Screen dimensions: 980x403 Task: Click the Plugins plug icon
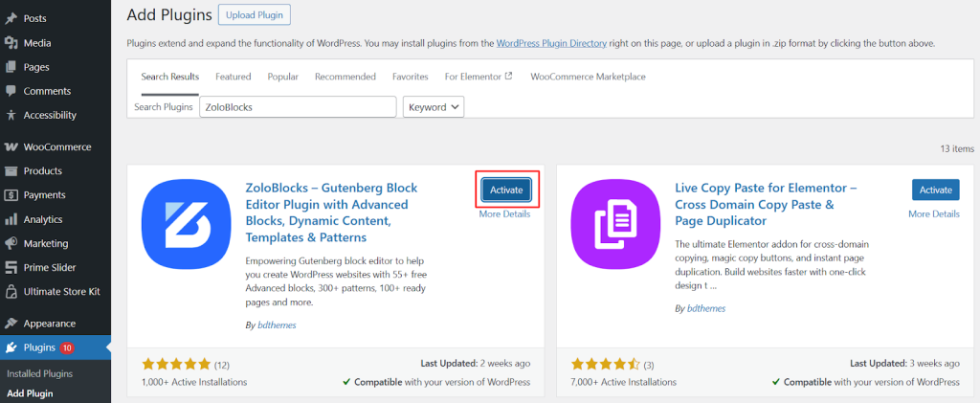(11, 347)
